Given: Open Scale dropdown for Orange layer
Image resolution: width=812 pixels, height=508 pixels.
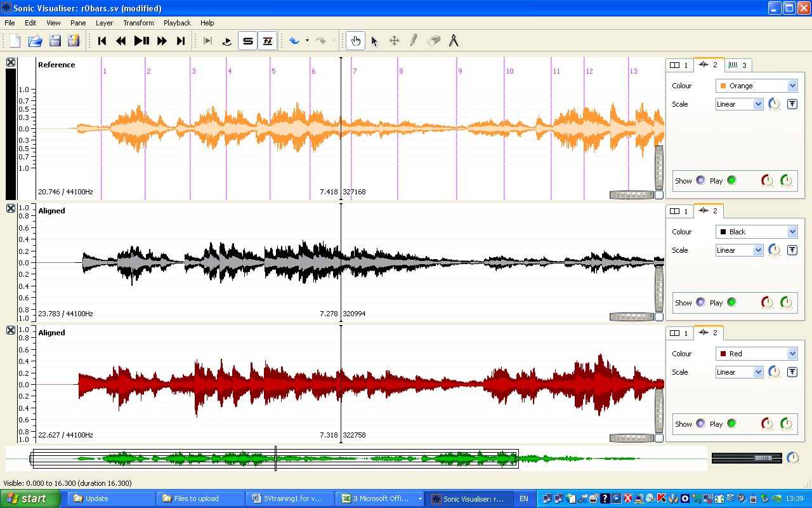Looking at the screenshot, I should 739,104.
